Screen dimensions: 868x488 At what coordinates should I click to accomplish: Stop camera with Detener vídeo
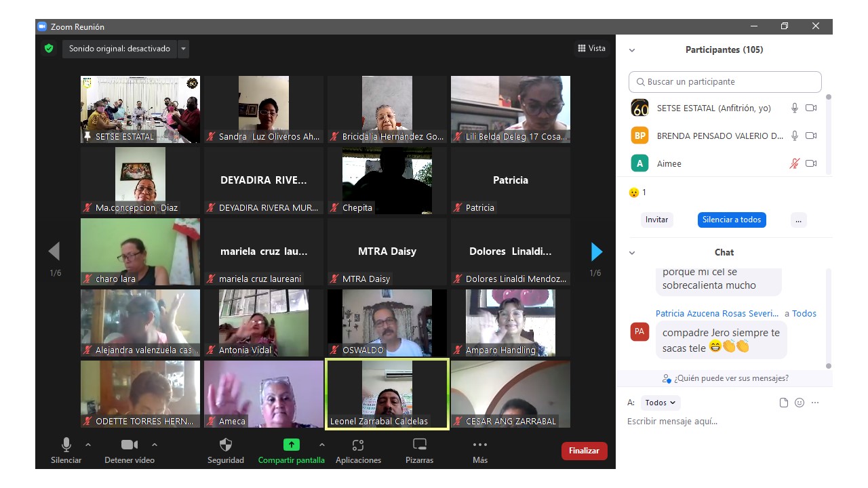pos(129,445)
